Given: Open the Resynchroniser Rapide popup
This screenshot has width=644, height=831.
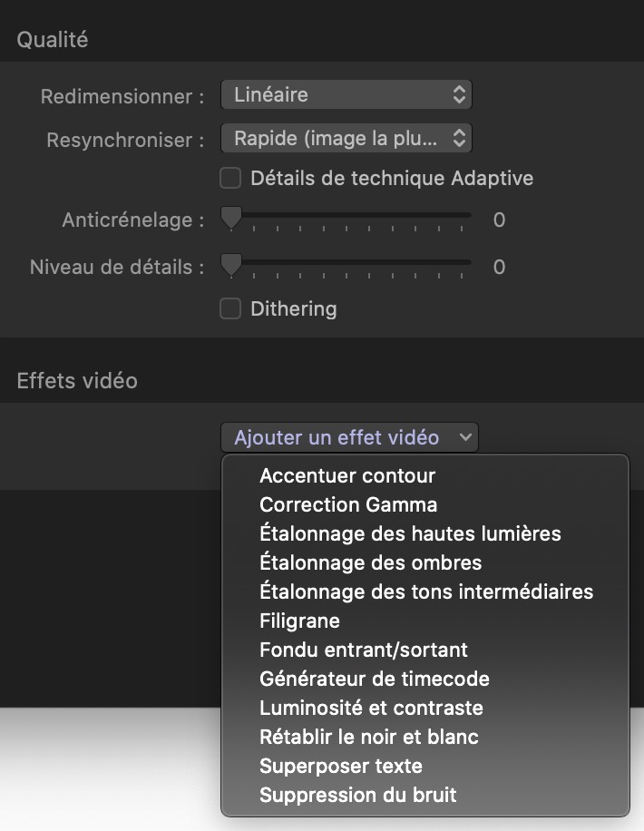Looking at the screenshot, I should 346,138.
